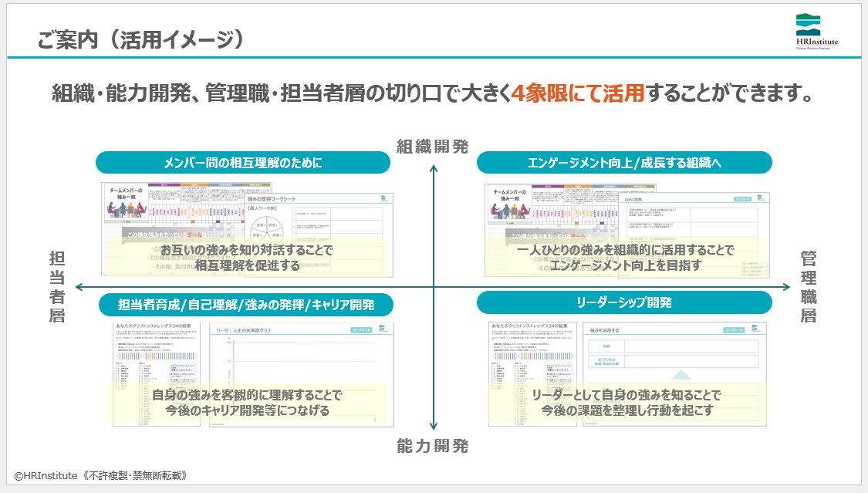Image resolution: width=868 pixels, height=493 pixels.
Task: Select text エンゲージメント向上を目指す
Action: tap(626, 265)
